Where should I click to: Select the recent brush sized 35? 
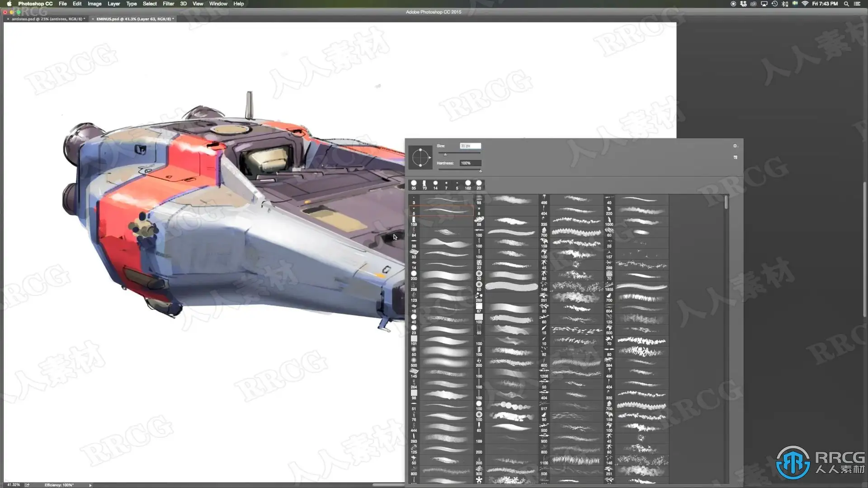414,184
